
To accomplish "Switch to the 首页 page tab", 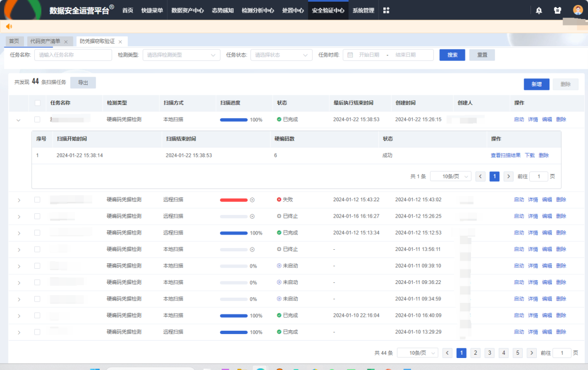I will pyautogui.click(x=14, y=41).
